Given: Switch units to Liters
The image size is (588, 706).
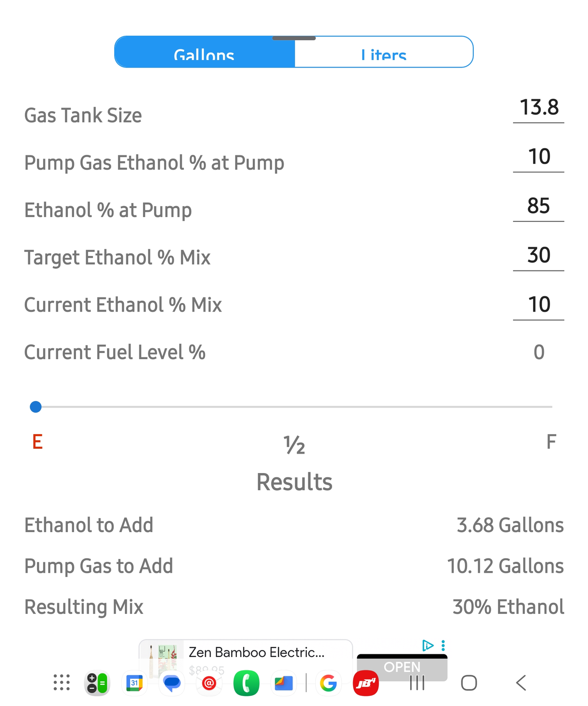Looking at the screenshot, I should point(384,53).
